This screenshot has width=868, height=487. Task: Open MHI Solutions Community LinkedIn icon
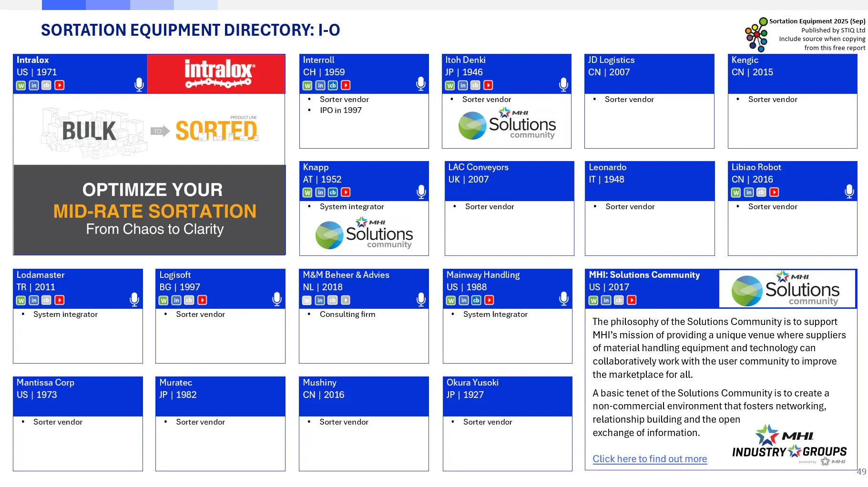click(606, 300)
